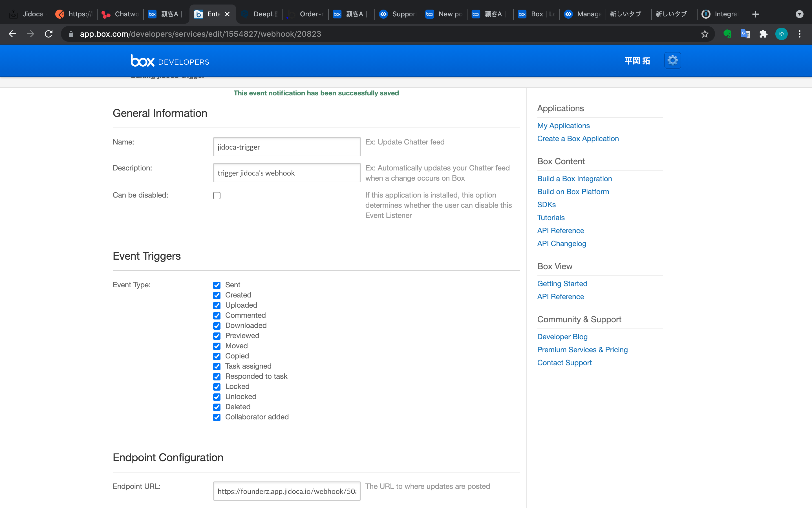
Task: Uncheck the Commented event type
Action: point(217,316)
